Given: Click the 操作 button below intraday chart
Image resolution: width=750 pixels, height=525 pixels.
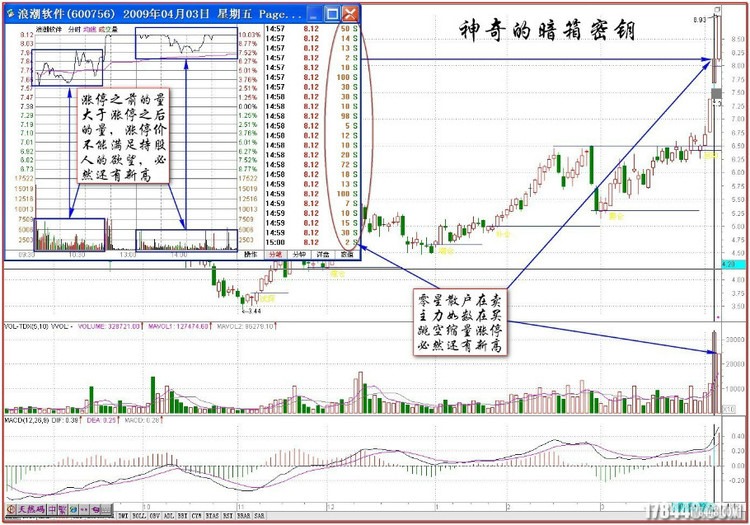Looking at the screenshot, I should [250, 255].
